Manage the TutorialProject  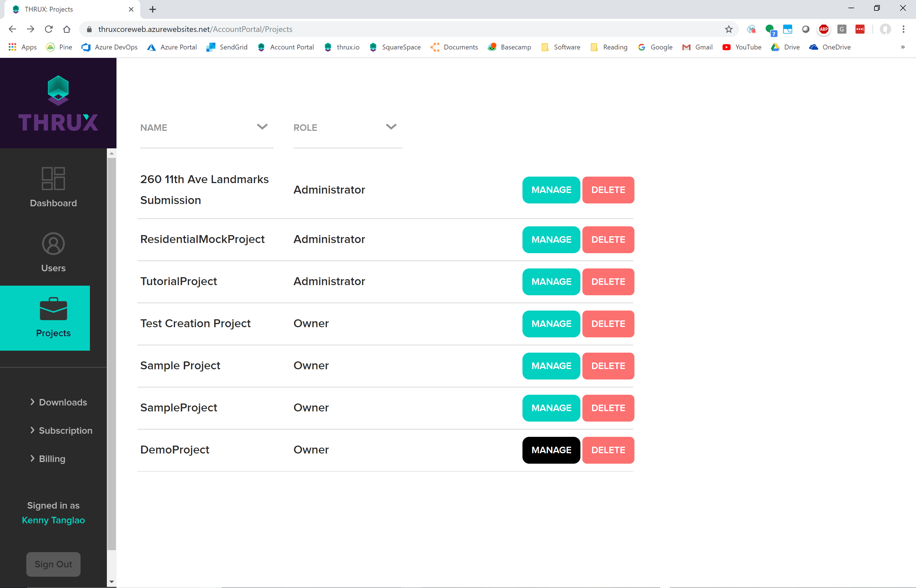[x=551, y=281]
